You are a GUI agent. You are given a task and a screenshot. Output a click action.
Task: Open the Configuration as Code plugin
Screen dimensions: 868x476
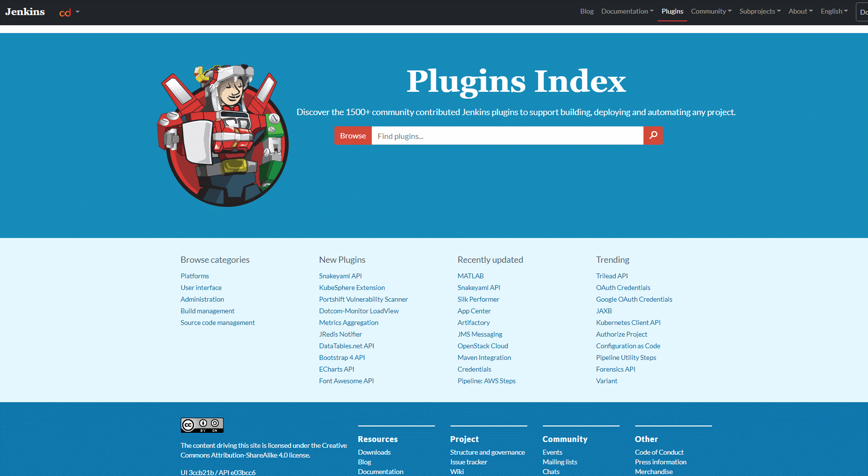(628, 346)
